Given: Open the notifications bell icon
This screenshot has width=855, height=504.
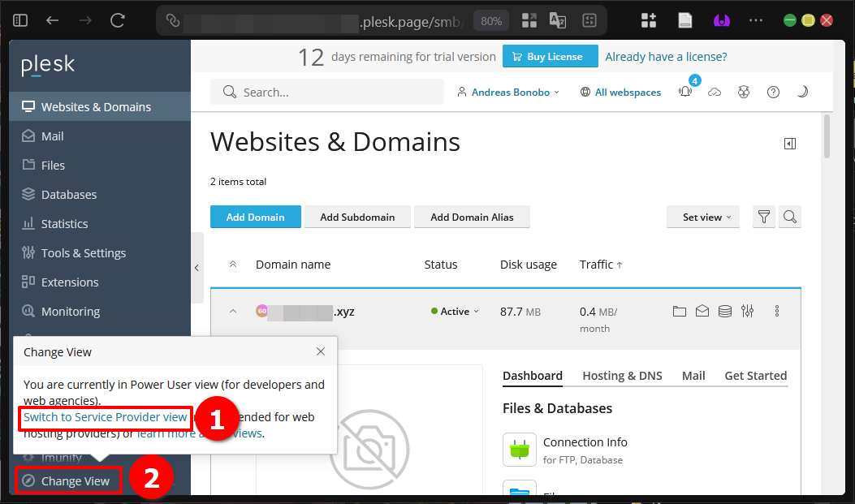Looking at the screenshot, I should point(685,92).
